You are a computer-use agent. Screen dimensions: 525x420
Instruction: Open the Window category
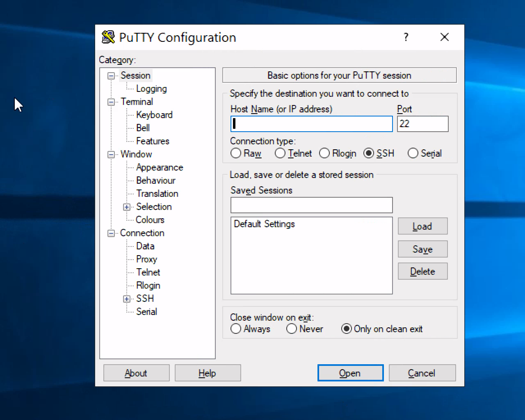point(136,154)
